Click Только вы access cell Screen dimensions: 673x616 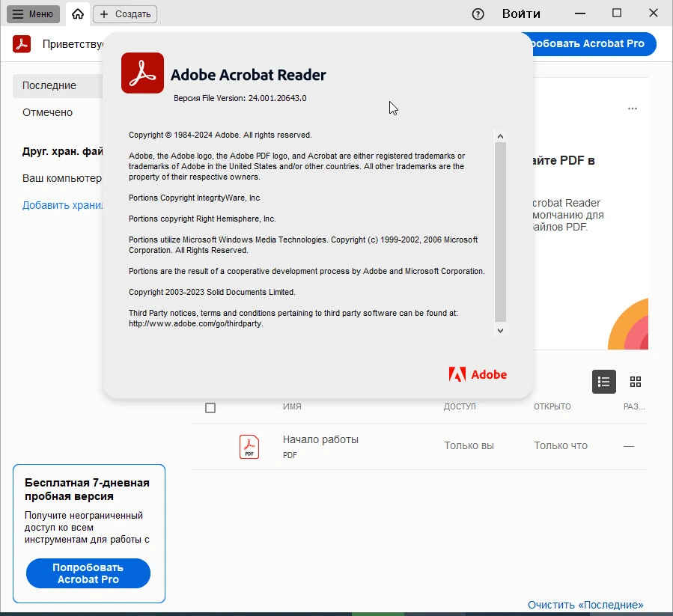tap(469, 445)
